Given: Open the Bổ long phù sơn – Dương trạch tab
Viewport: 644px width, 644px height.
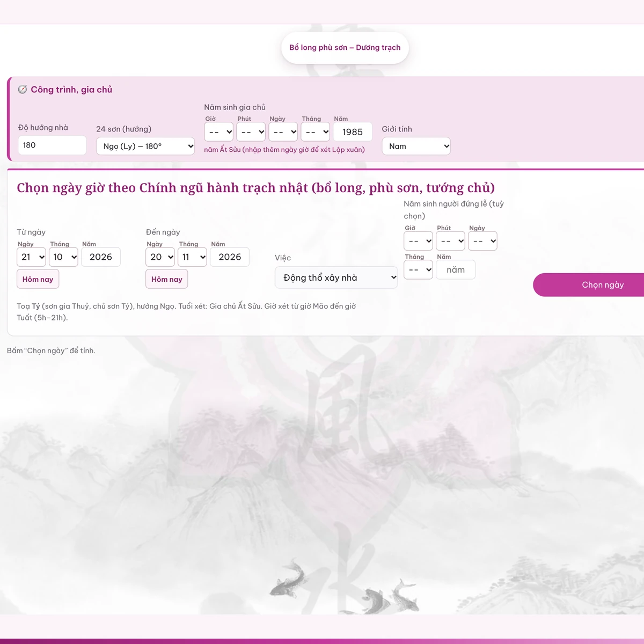Looking at the screenshot, I should [x=345, y=48].
